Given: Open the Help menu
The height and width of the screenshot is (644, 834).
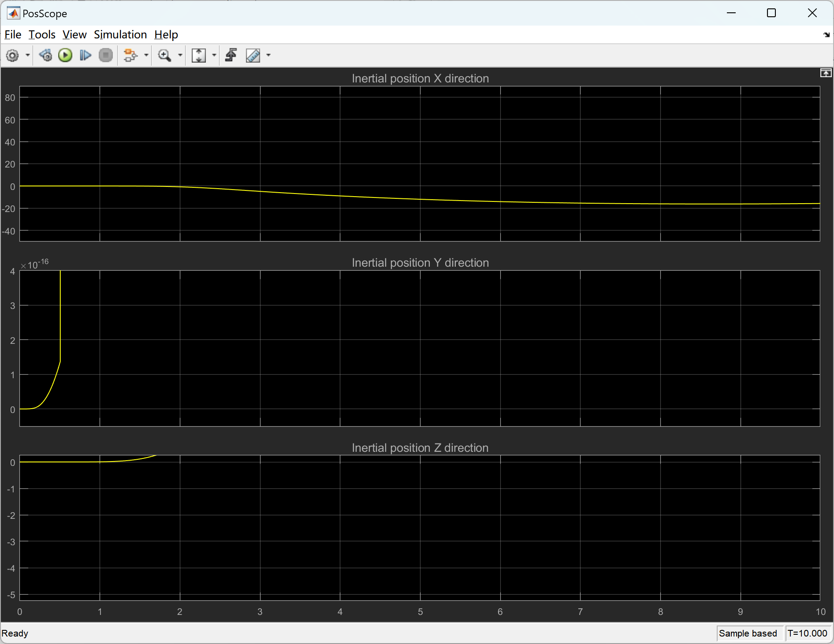Looking at the screenshot, I should (x=166, y=34).
